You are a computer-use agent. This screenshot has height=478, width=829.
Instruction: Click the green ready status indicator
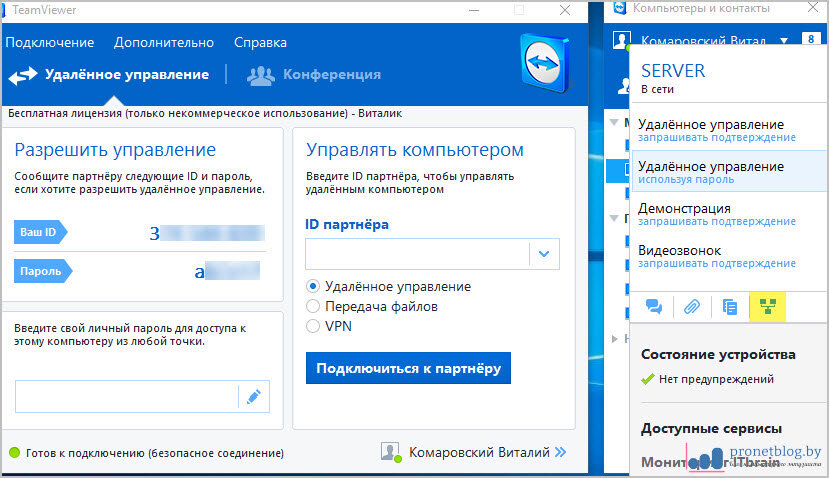[15, 453]
